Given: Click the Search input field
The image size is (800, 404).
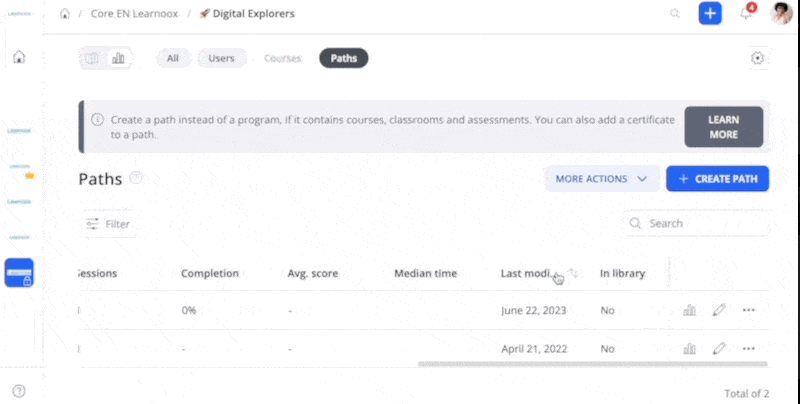Looking at the screenshot, I should 696,223.
